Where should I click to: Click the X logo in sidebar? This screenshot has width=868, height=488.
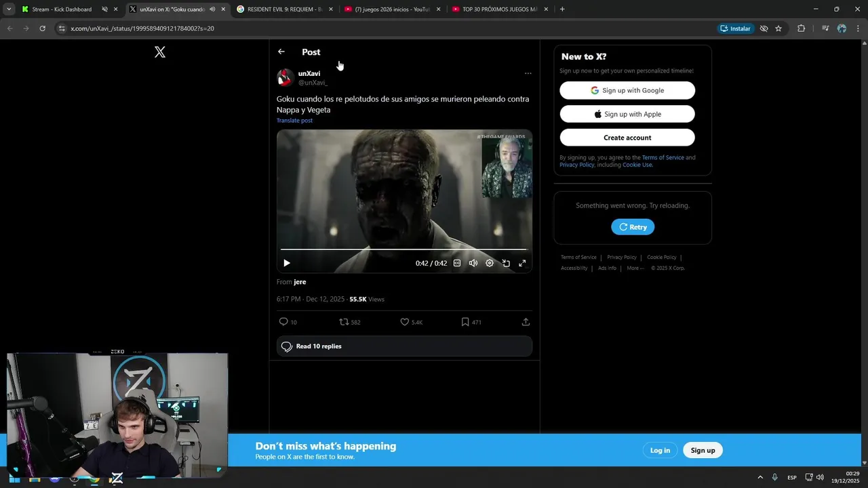click(x=160, y=52)
